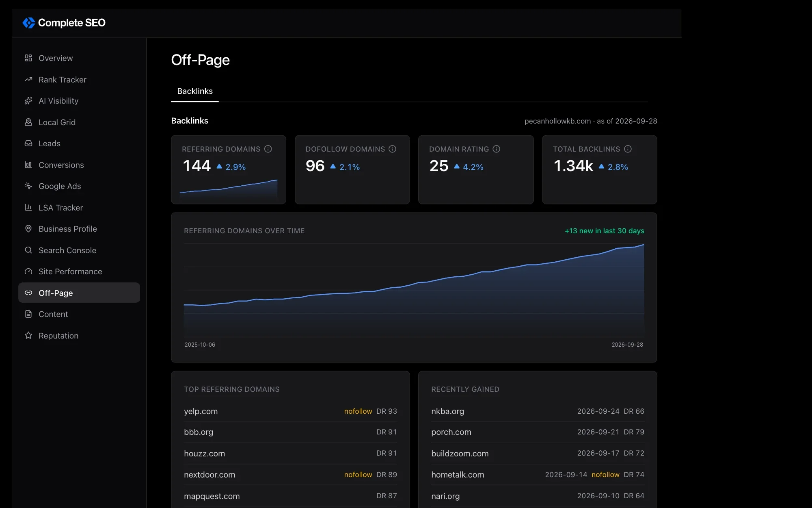Open Google Ads from the sidebar

coord(79,186)
